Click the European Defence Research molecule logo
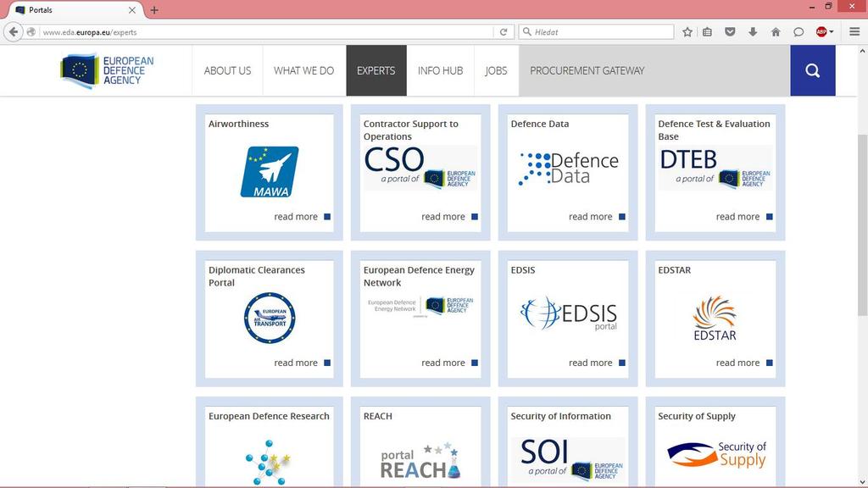 pos(269,463)
